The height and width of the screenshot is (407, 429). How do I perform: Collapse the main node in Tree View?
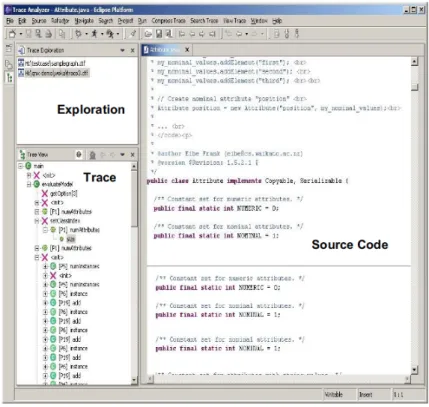click(x=21, y=166)
